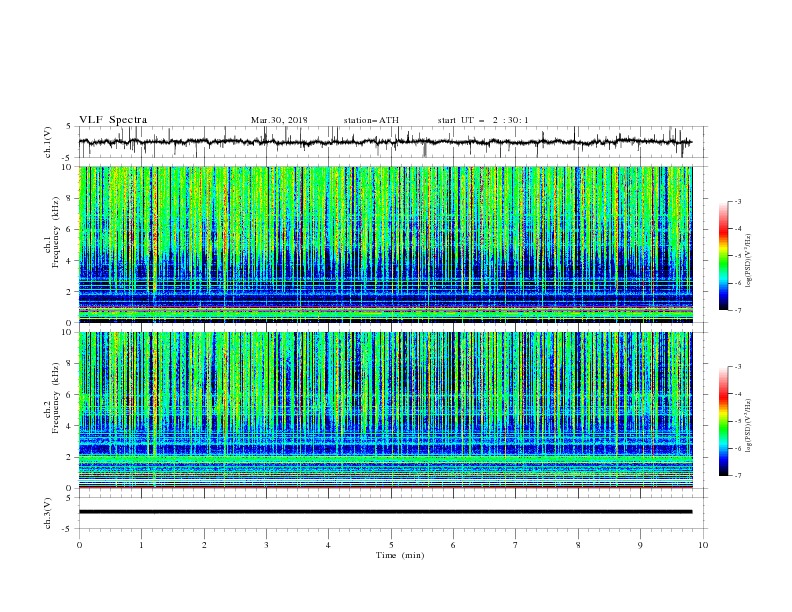The width and height of the screenshot is (792, 612).
Task: Click the "-3" tick on ch.1 colorbar
Action: (738, 201)
